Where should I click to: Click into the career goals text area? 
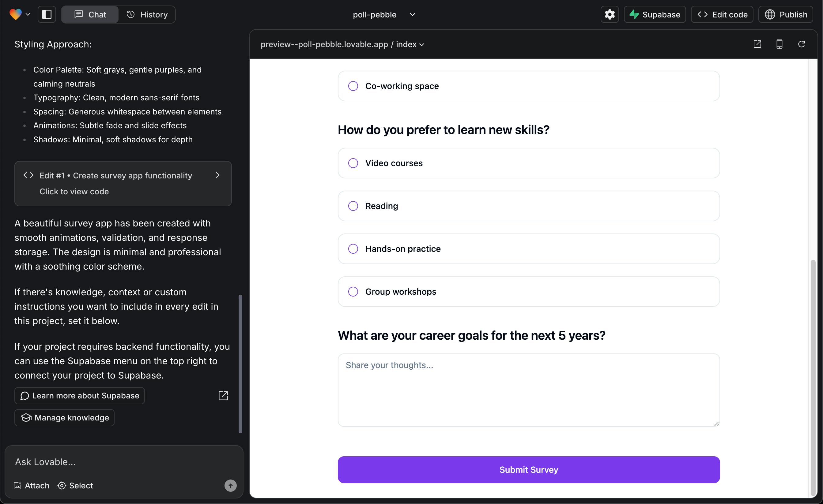(x=528, y=390)
